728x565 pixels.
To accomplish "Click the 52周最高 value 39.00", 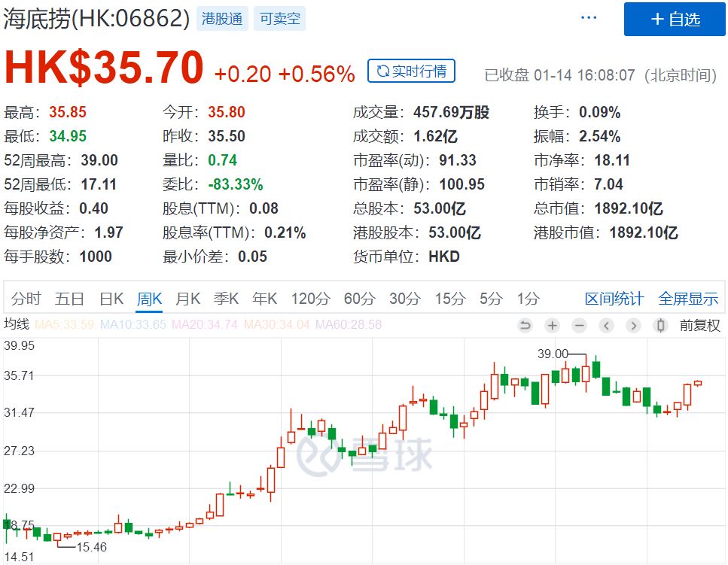I will click(x=99, y=160).
